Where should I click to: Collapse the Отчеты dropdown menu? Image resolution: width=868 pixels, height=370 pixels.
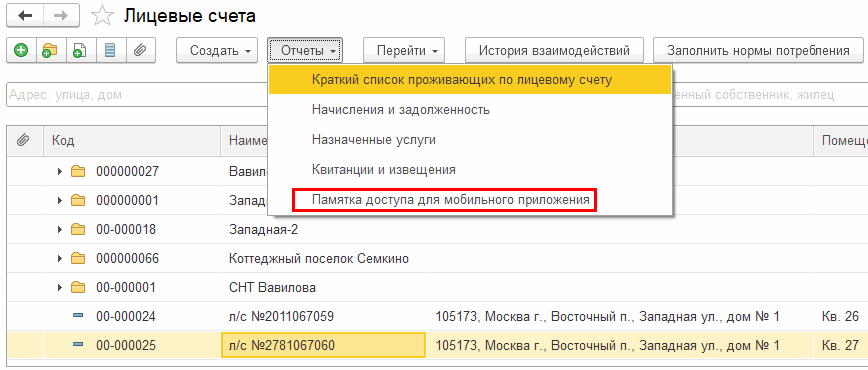point(305,51)
